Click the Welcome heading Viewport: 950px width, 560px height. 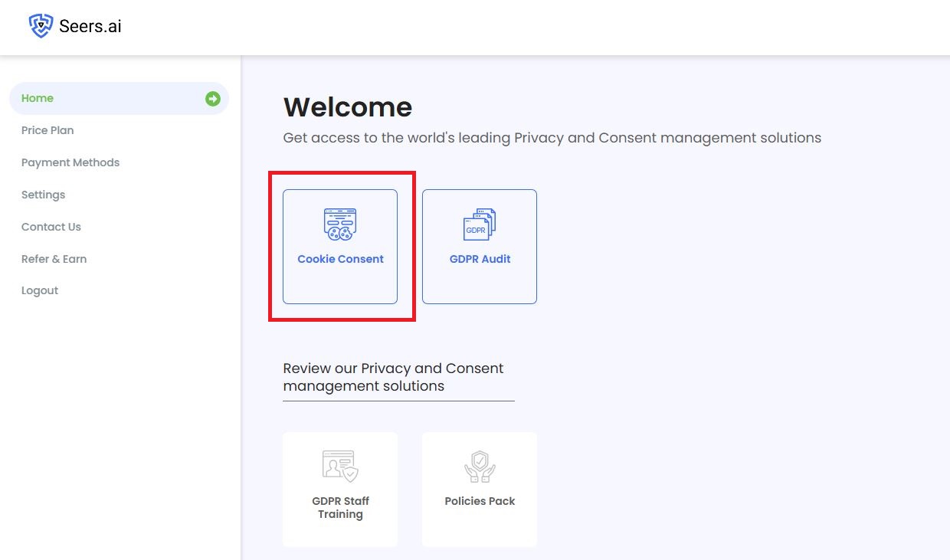(348, 107)
